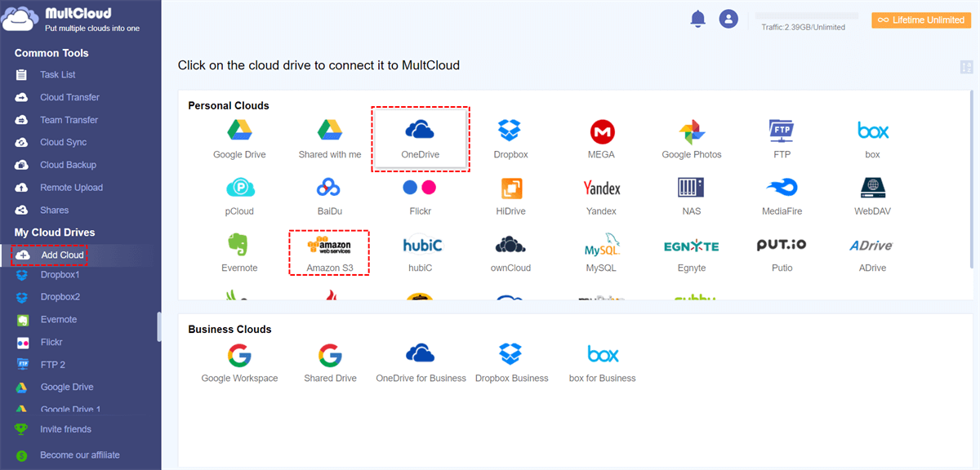The image size is (980, 470).
Task: Connect Amazon S3 storage
Action: (330, 253)
